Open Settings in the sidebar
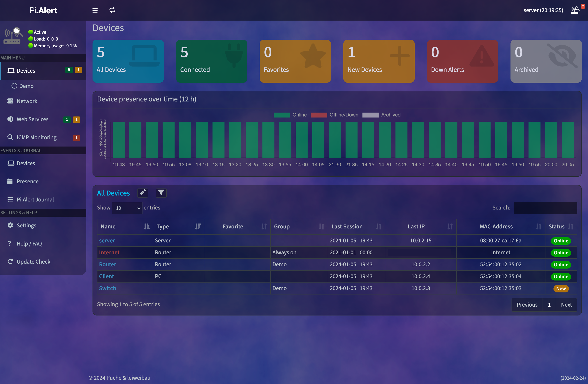The height and width of the screenshot is (384, 588). coord(27,226)
